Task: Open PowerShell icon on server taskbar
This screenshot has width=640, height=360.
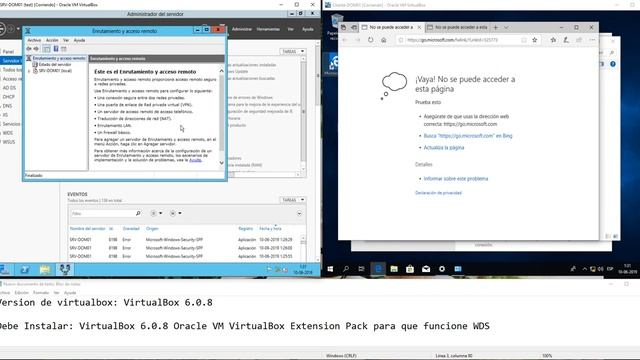Action: (x=25, y=269)
